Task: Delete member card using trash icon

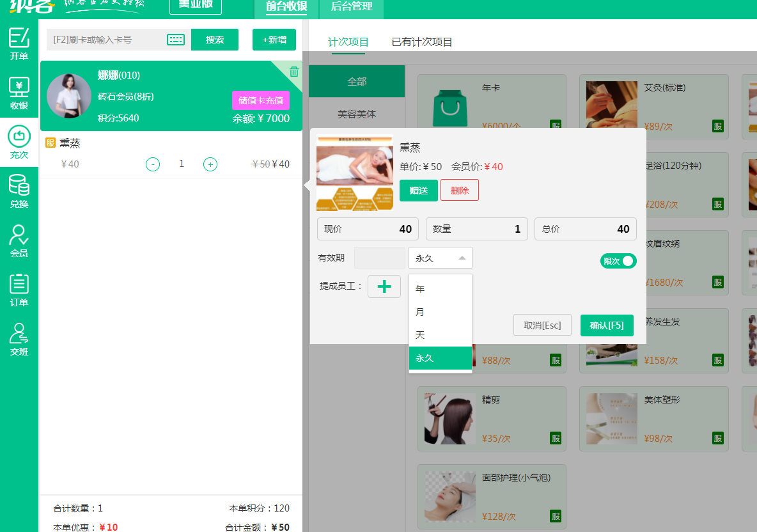Action: (293, 71)
